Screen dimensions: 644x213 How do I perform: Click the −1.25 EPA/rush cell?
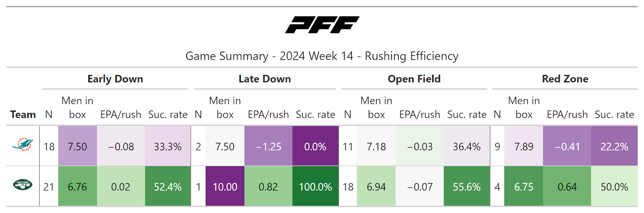[x=268, y=146]
